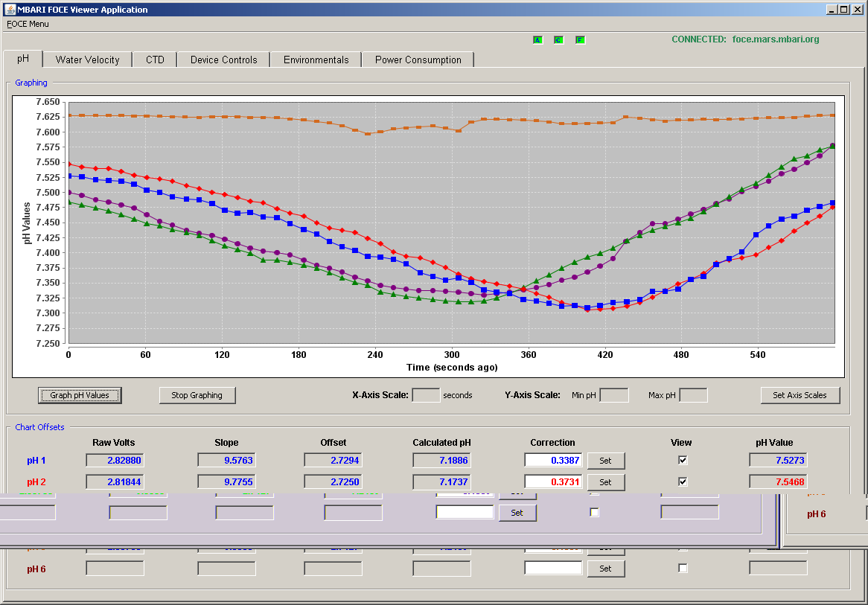
Task: Click the Set Axis Scales button
Action: (800, 395)
